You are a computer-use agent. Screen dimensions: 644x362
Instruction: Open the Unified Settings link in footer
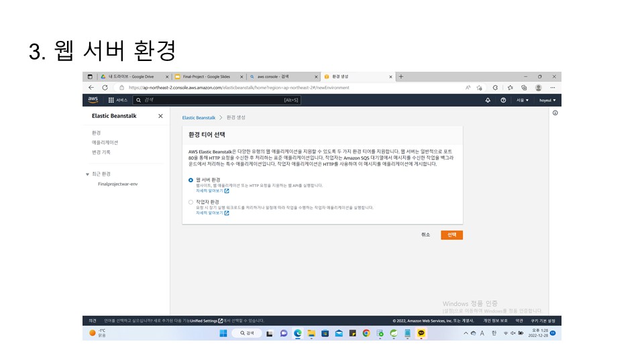206,320
